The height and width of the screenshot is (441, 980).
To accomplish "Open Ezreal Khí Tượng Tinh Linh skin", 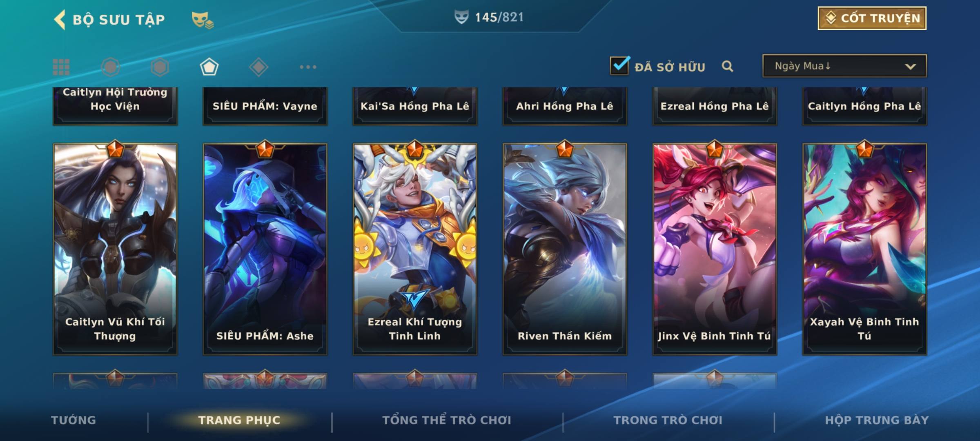I will [415, 249].
